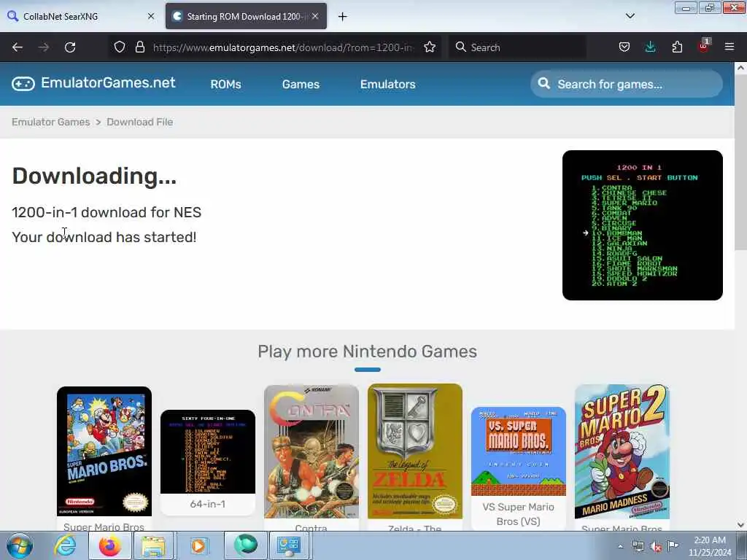Click the 64-in-1 title link
Screen dimensions: 747x560
(208, 504)
